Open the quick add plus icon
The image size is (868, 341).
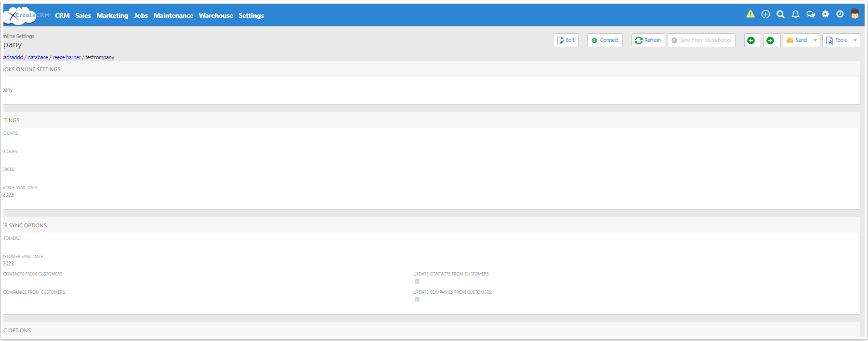pos(765,14)
